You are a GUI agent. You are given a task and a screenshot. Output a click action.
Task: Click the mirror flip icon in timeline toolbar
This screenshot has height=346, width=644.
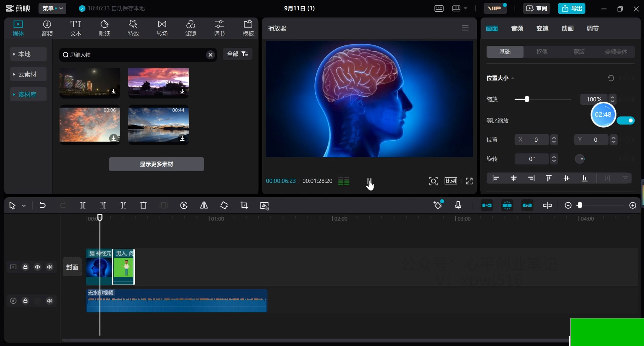pos(204,205)
